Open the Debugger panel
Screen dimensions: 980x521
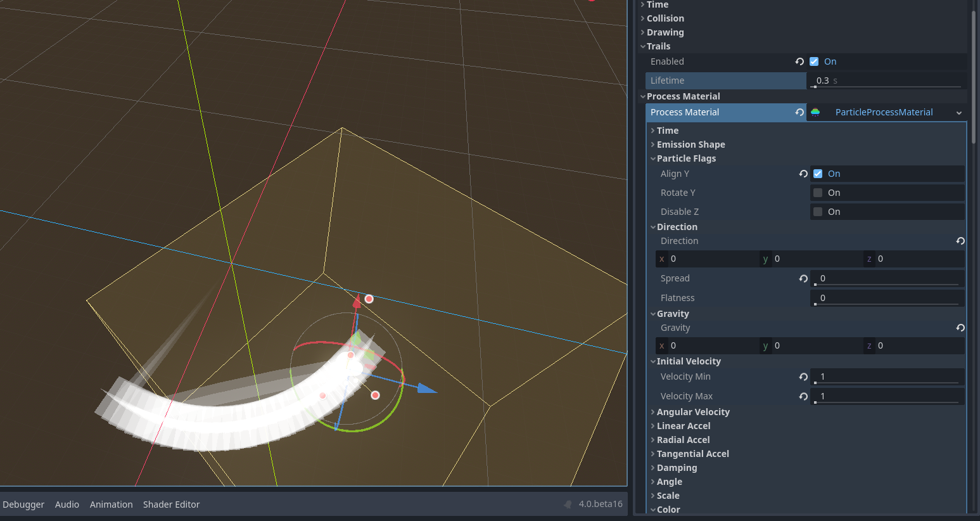point(23,504)
